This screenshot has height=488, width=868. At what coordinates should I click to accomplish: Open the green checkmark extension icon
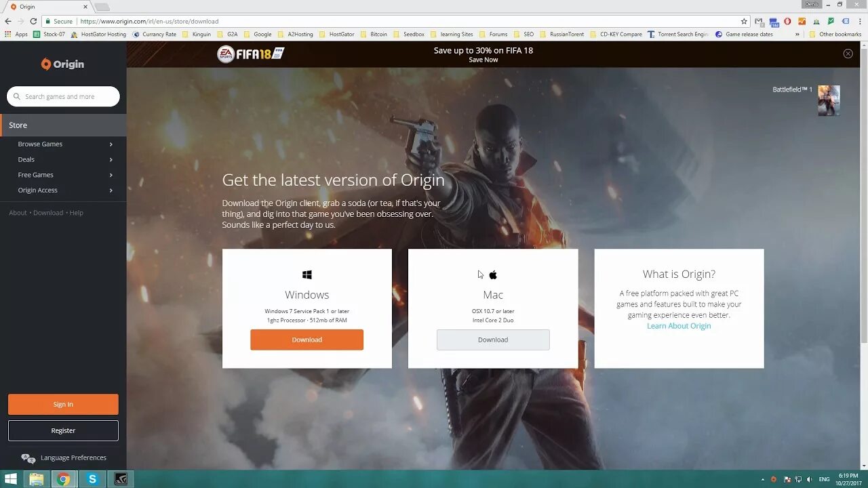point(831,21)
